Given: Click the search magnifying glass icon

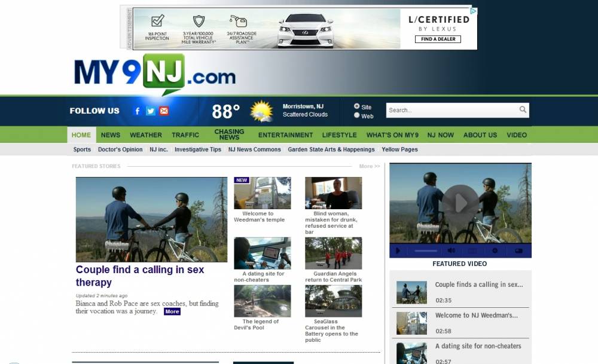Looking at the screenshot, I should tap(523, 110).
